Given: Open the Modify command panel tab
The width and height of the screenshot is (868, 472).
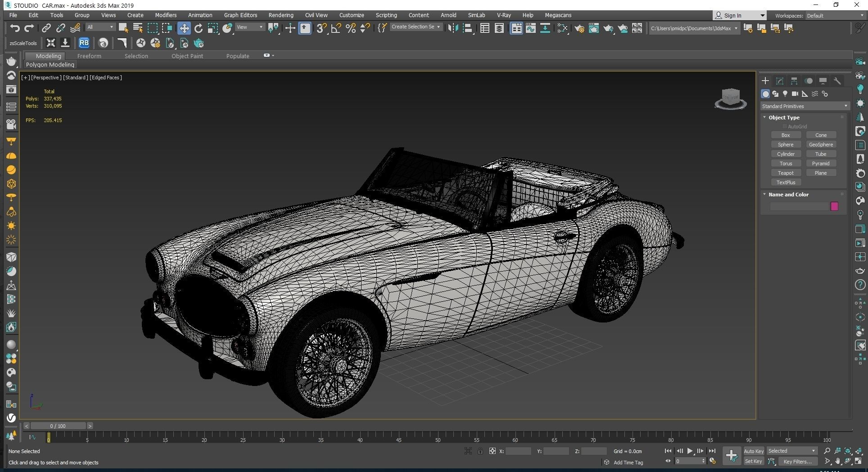Looking at the screenshot, I should click(x=780, y=81).
